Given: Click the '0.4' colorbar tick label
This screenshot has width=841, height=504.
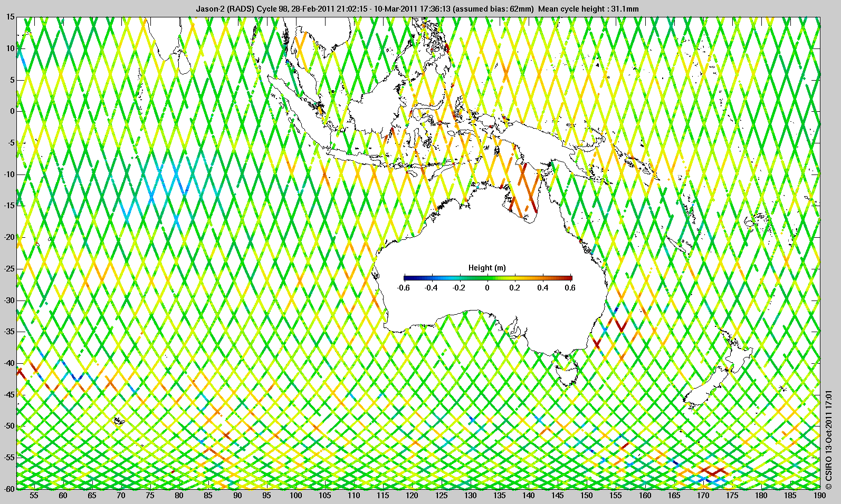Looking at the screenshot, I should click(x=543, y=288).
